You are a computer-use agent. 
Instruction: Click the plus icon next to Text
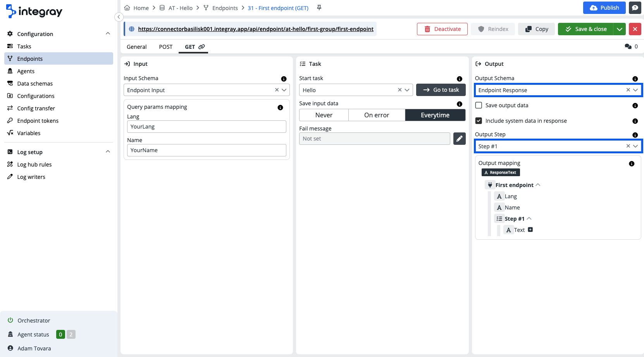click(x=530, y=230)
